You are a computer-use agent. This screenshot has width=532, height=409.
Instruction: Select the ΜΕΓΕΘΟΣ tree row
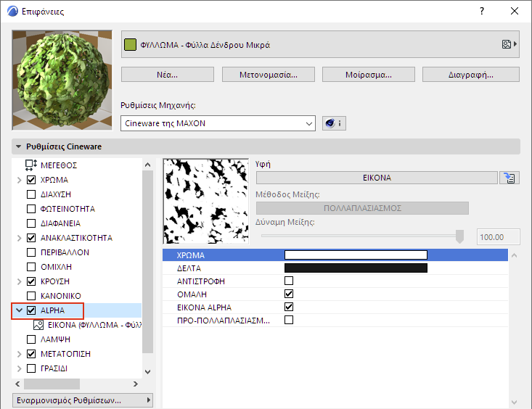tap(77, 165)
